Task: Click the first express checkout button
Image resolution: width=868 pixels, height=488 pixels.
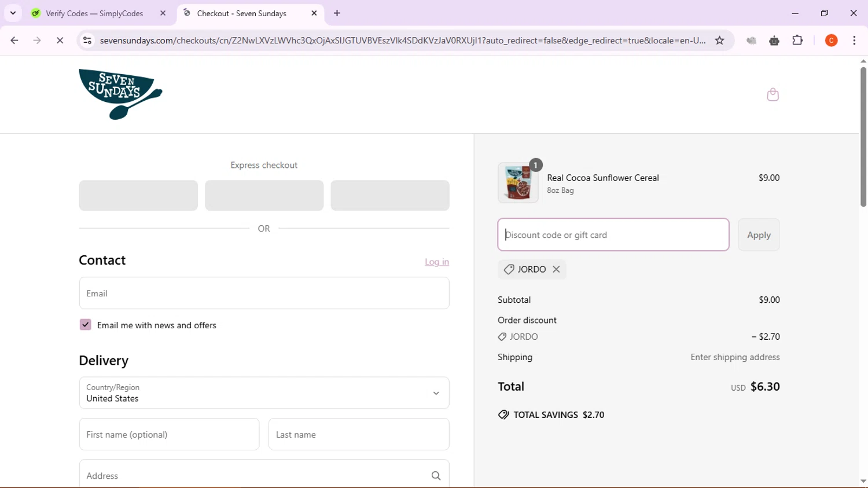Action: [138, 195]
